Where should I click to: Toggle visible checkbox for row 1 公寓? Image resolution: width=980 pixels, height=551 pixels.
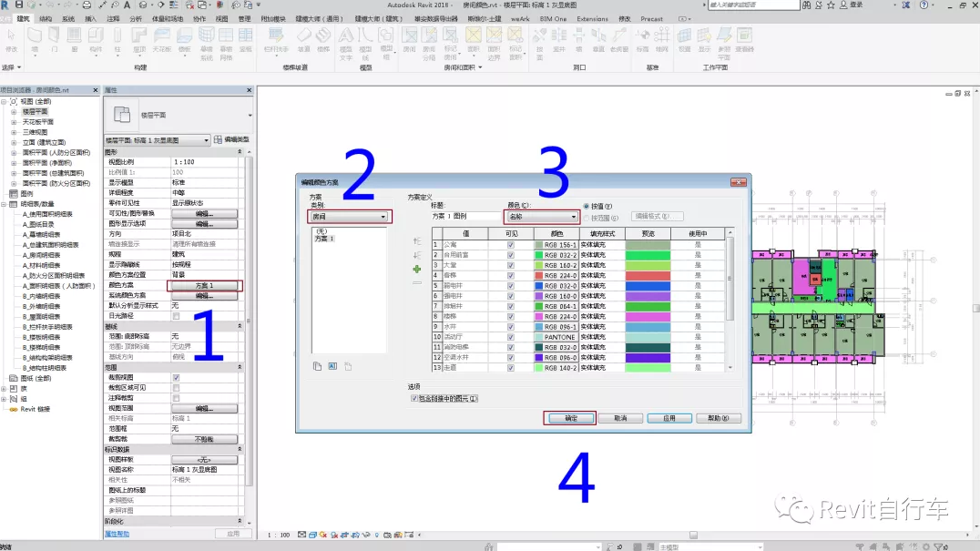[511, 245]
